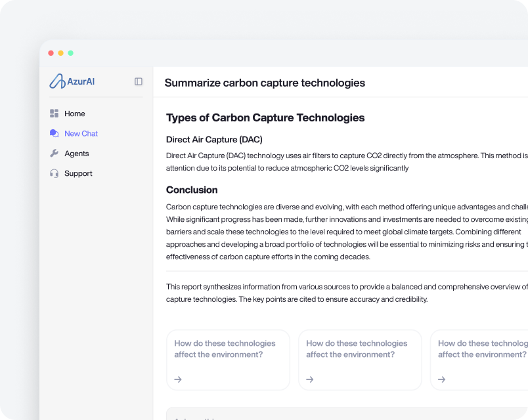Click the Support headset icon
The height and width of the screenshot is (420, 528).
point(54,173)
